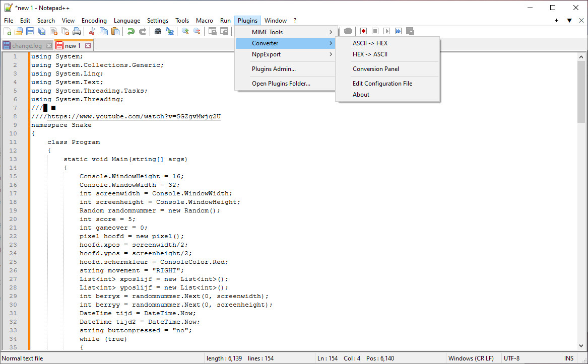Image resolution: width=588 pixels, height=364 pixels.
Task: Open the Find dialog via binoculars icon
Action: coord(158,31)
